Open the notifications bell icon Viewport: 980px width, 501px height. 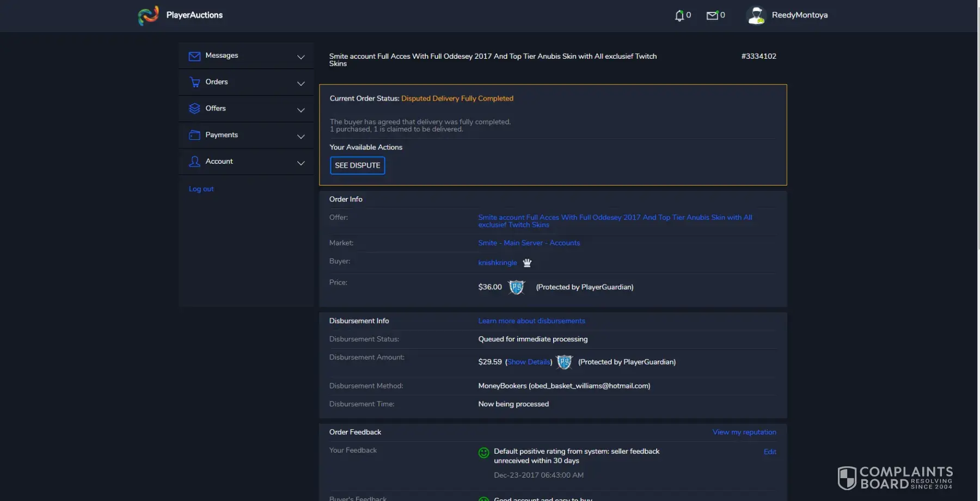tap(679, 16)
